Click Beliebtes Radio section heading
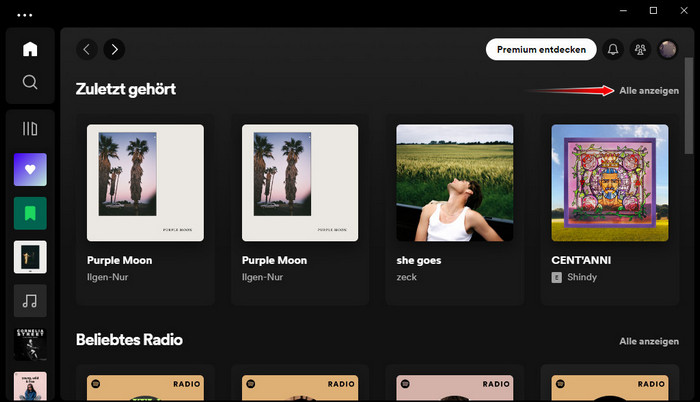Viewport: 700px width, 402px height. 129,339
